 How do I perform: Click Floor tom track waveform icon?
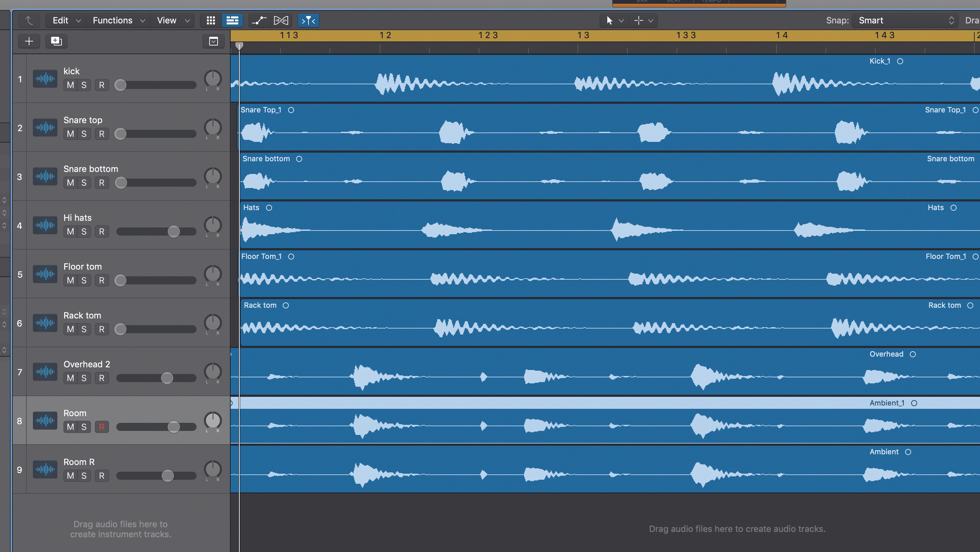(x=45, y=274)
